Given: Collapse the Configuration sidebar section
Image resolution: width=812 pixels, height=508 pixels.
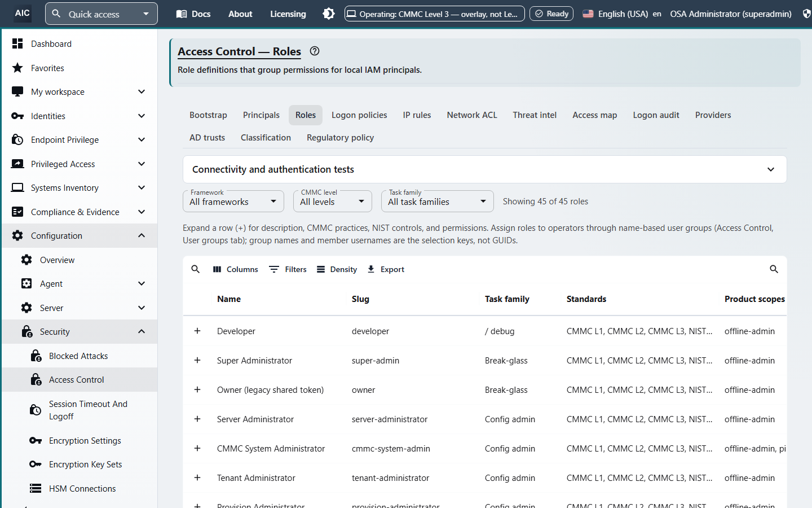Looking at the screenshot, I should coord(80,235).
